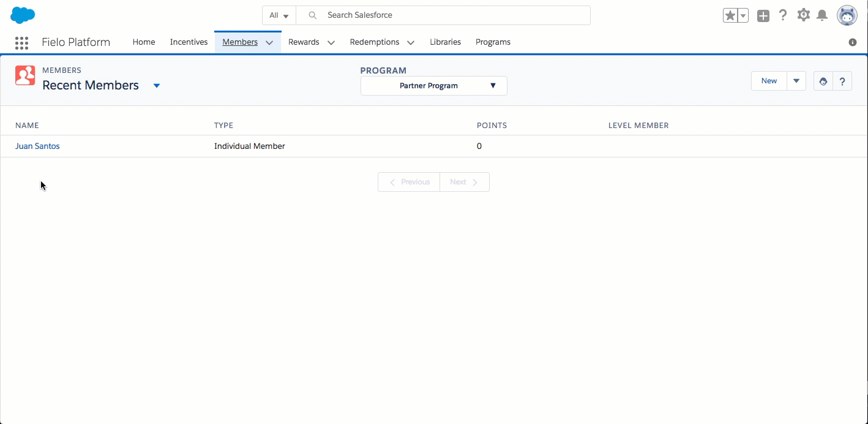Open the Rewards tab
This screenshot has height=424, width=868.
(304, 42)
